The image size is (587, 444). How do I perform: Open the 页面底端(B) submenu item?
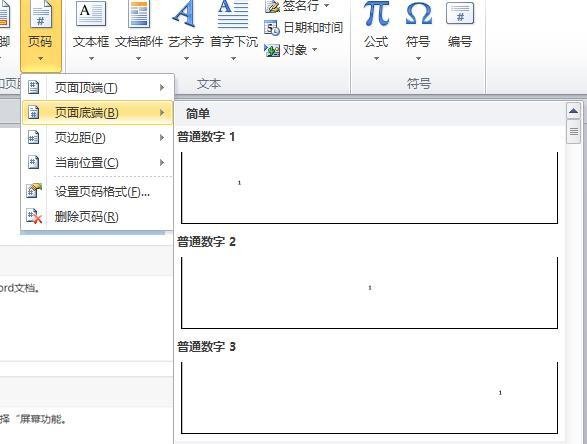(97, 112)
